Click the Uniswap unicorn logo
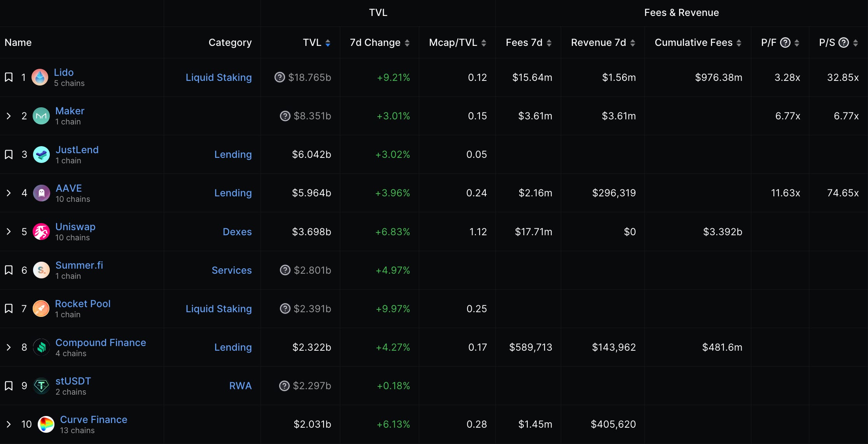 tap(41, 232)
